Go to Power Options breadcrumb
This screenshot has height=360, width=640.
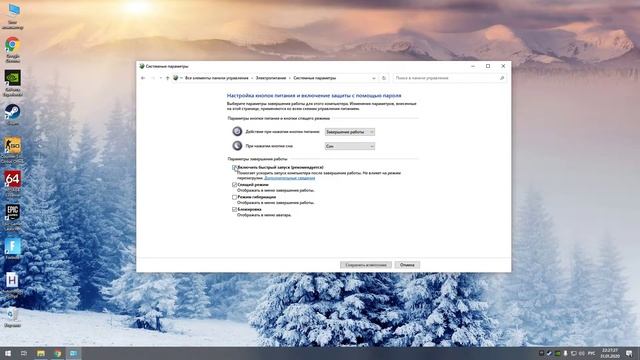[271, 78]
